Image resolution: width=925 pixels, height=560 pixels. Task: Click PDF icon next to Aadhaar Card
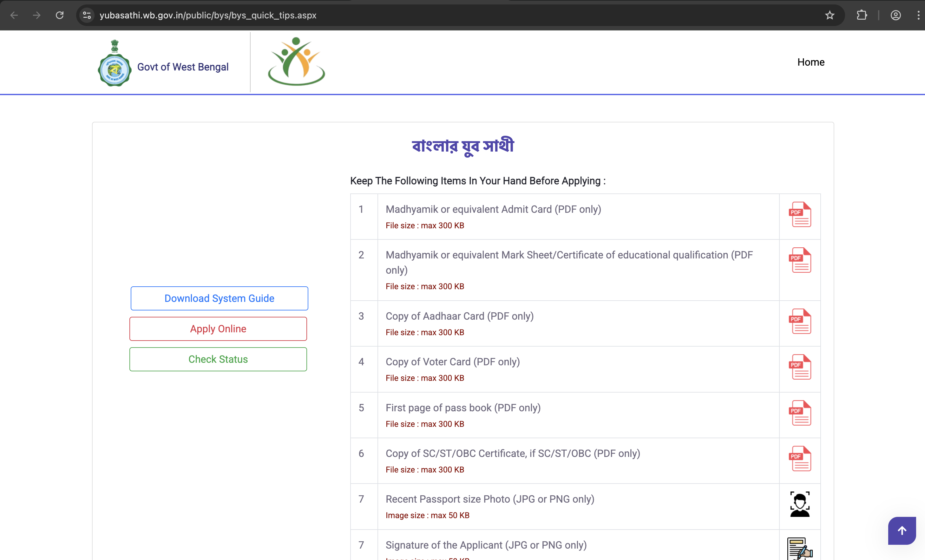(800, 321)
